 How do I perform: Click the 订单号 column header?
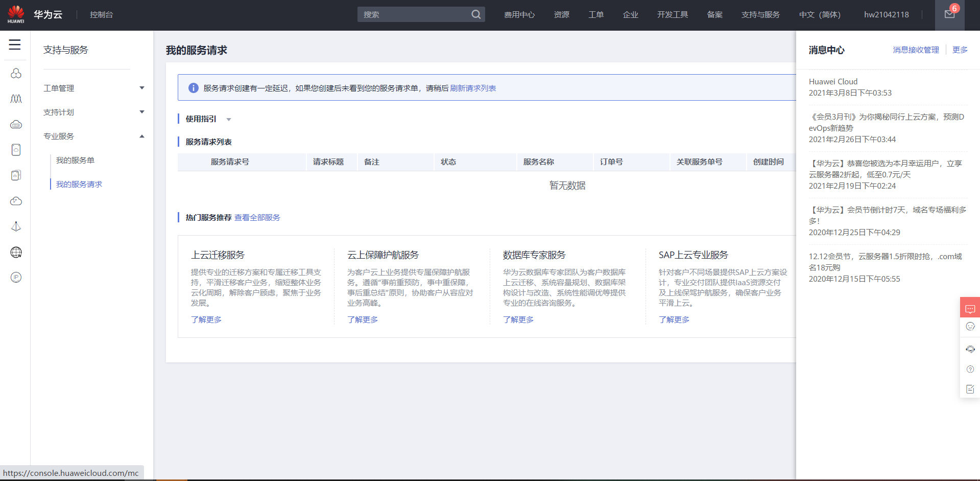point(611,162)
